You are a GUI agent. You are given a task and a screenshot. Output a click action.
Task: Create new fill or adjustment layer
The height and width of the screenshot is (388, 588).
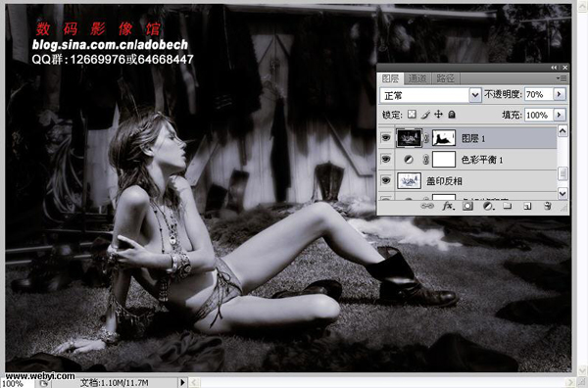pyautogui.click(x=488, y=206)
